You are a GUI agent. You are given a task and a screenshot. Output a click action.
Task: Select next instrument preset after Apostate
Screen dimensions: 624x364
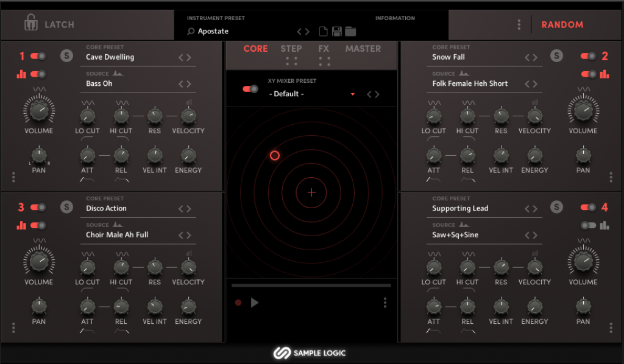click(307, 32)
